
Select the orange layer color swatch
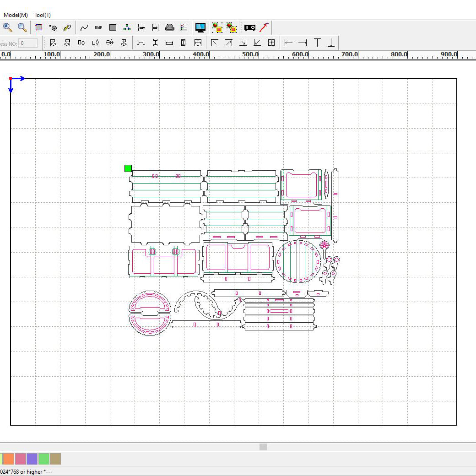pos(9,459)
